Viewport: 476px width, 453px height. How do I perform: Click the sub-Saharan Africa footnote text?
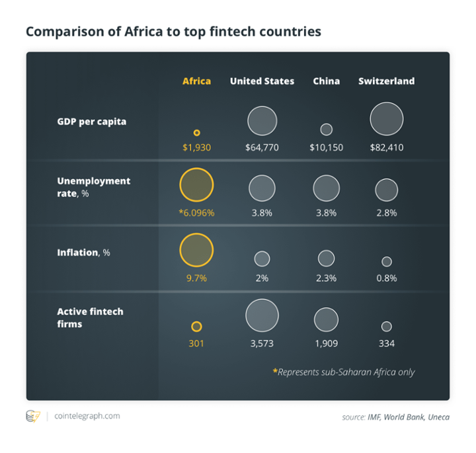[344, 372]
